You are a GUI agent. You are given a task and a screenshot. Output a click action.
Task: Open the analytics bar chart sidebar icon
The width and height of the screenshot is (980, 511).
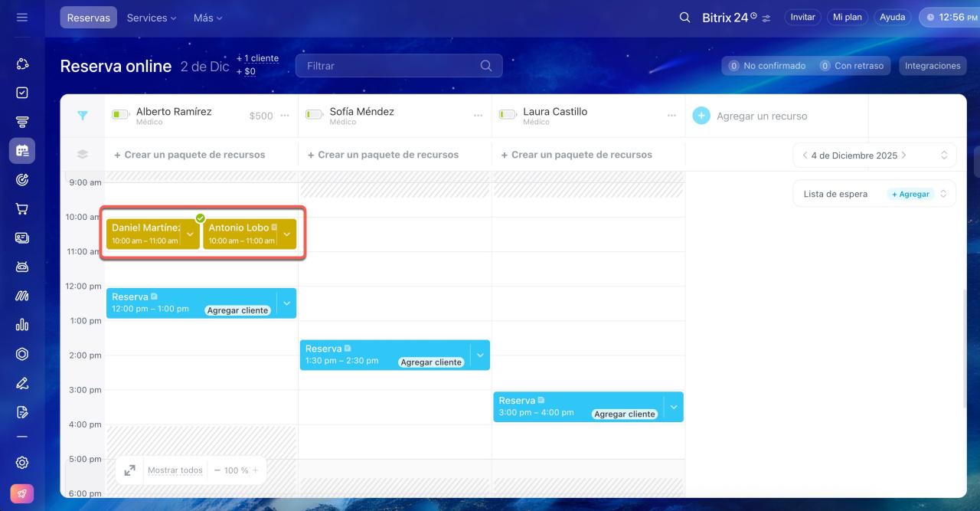(x=22, y=325)
